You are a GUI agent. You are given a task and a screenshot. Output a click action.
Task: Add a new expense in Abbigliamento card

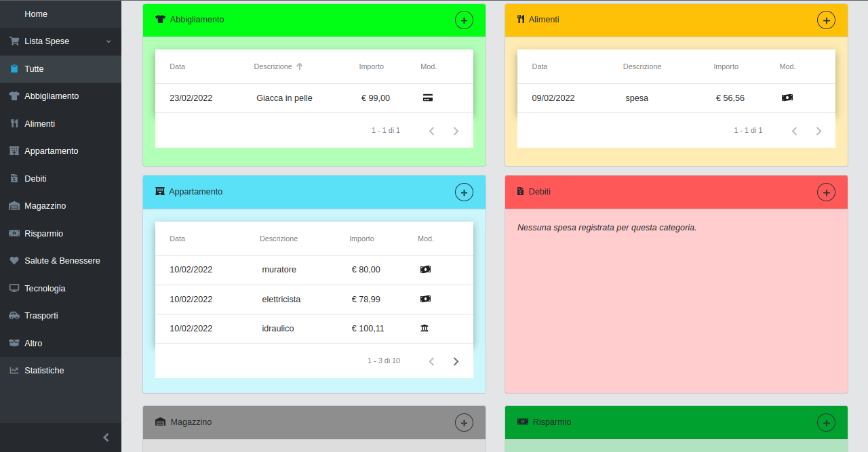464,20
